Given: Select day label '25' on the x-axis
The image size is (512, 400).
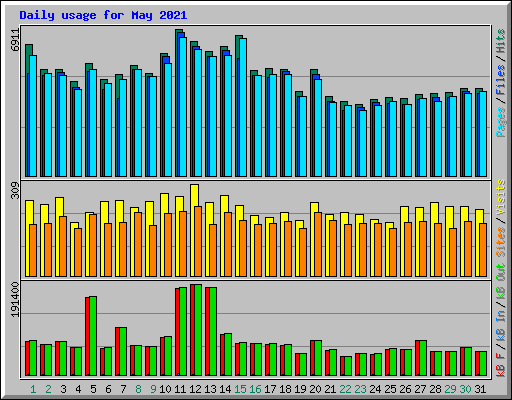Looking at the screenshot, I should click(390, 389).
